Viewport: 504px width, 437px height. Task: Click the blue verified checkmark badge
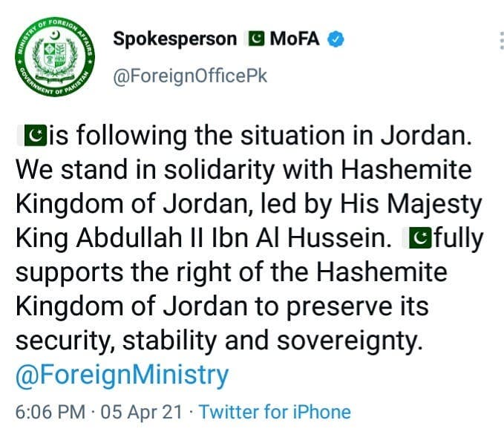(336, 39)
